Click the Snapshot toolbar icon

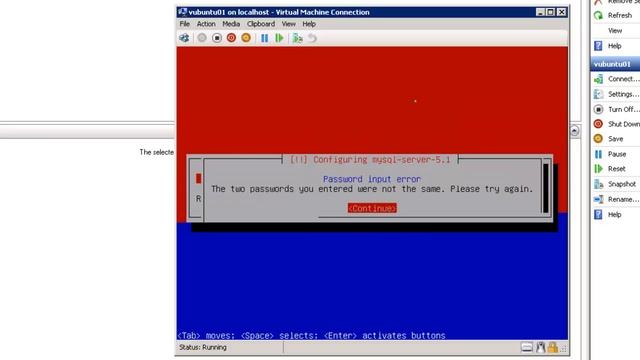point(298,38)
